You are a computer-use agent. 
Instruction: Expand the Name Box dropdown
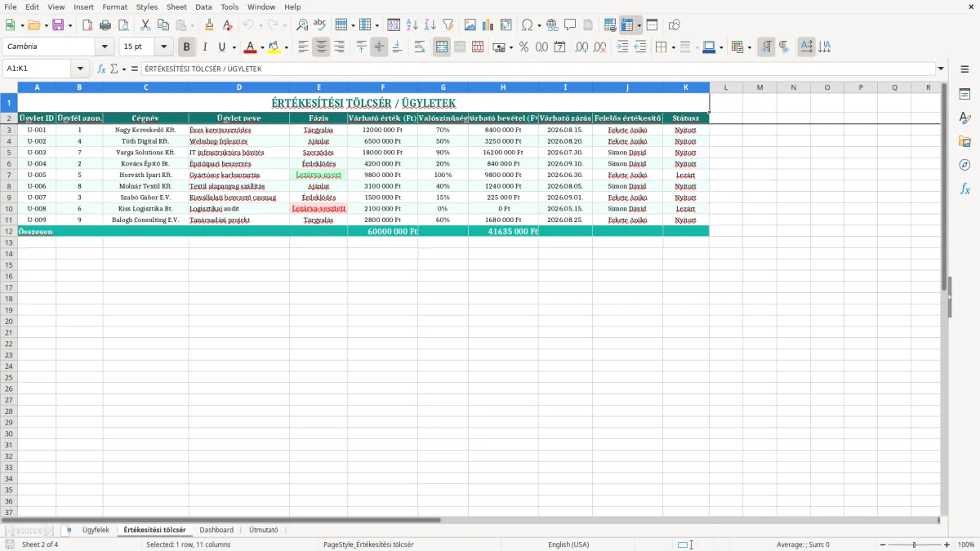pos(80,69)
